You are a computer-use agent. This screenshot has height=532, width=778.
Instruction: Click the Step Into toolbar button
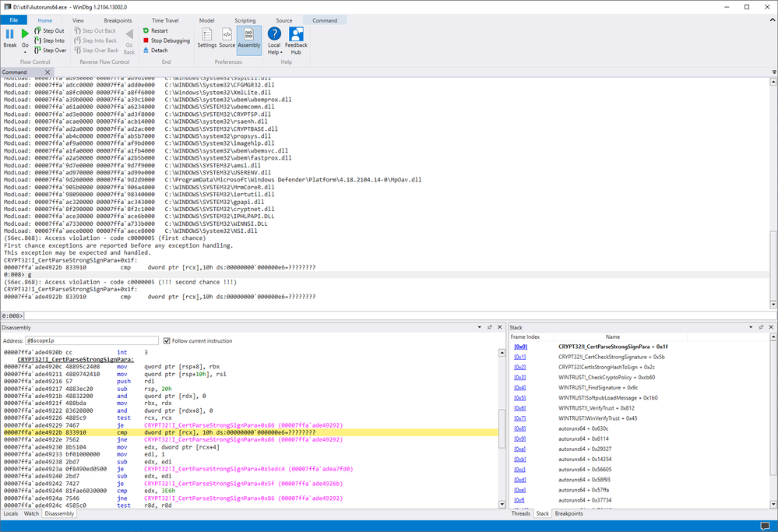coord(49,41)
